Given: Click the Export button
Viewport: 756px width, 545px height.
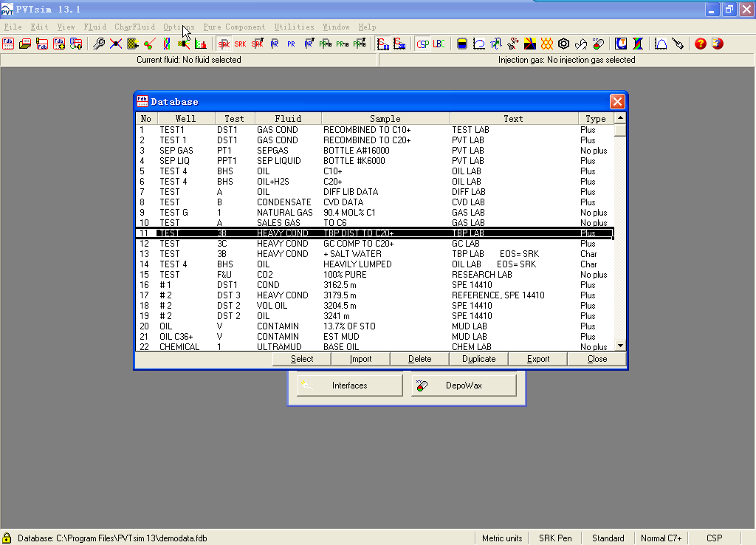Looking at the screenshot, I should [x=538, y=359].
